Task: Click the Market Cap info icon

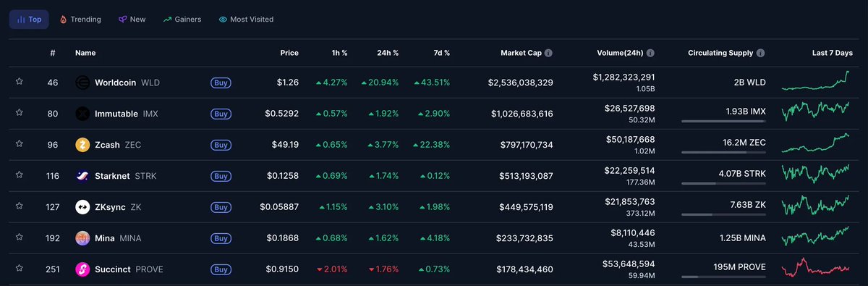Action: 548,53
